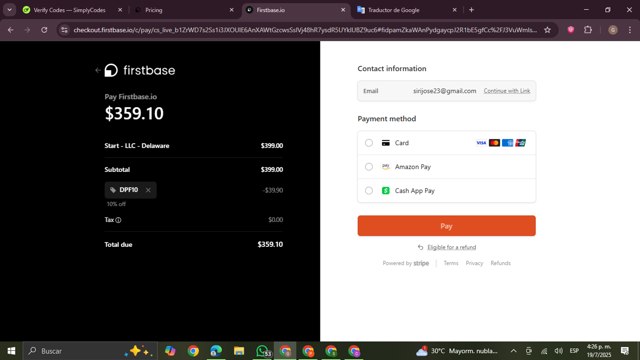
Task: Go back to the previous page
Action: point(11,30)
